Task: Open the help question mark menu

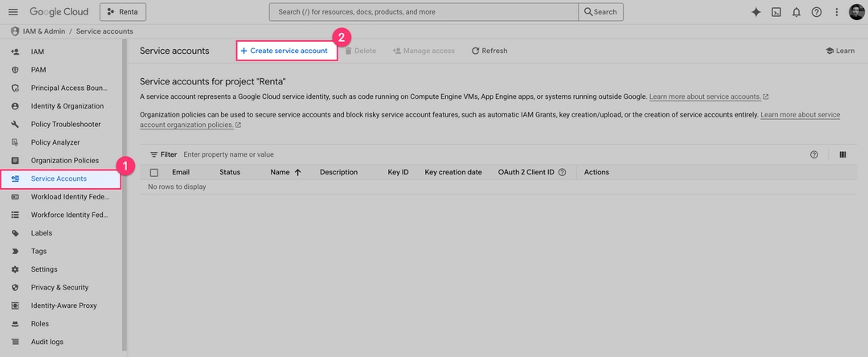Action: click(x=817, y=12)
